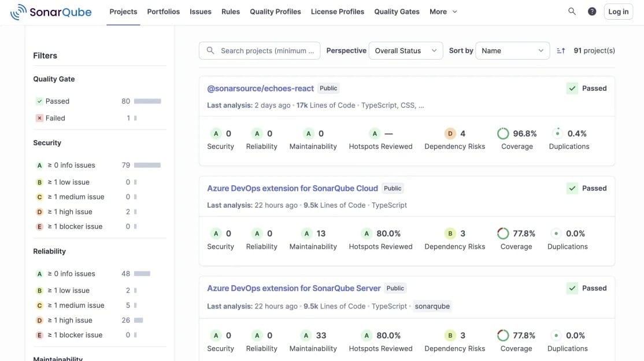Click the magnifier icon inside the project search field
Viewport: 644px width, 361px height.
coord(210,50)
